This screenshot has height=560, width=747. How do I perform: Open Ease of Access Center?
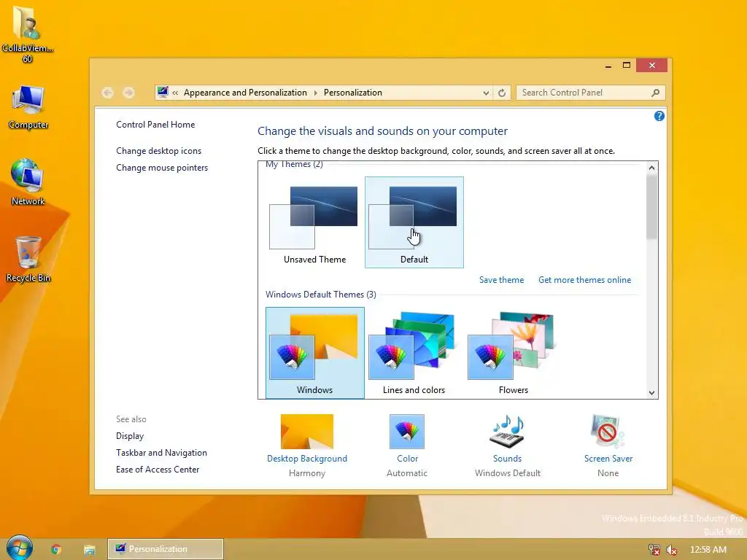[158, 470]
